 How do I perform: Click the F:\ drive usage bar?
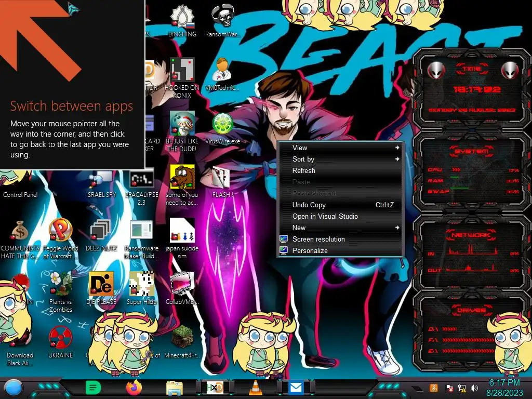468,340
